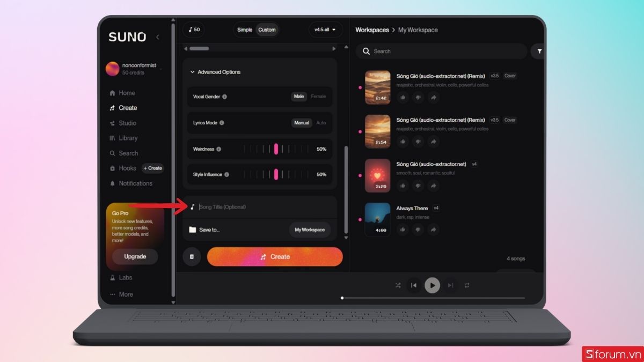Open the nonconformist account menu
This screenshot has height=362, width=644.
[134, 69]
